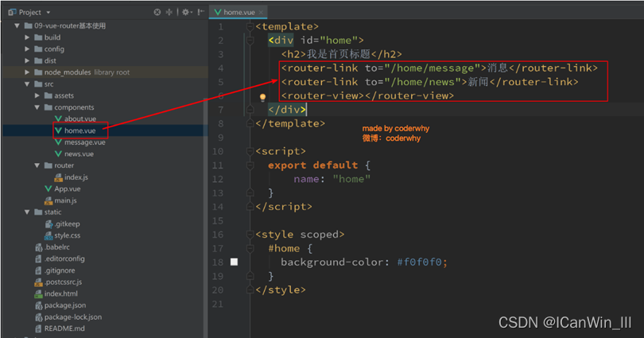Fold the div block at line 2

pyautogui.click(x=250, y=41)
